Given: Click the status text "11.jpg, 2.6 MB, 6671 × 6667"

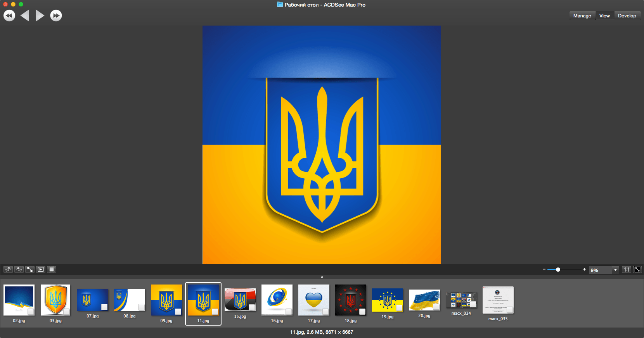Looking at the screenshot, I should pos(322,332).
